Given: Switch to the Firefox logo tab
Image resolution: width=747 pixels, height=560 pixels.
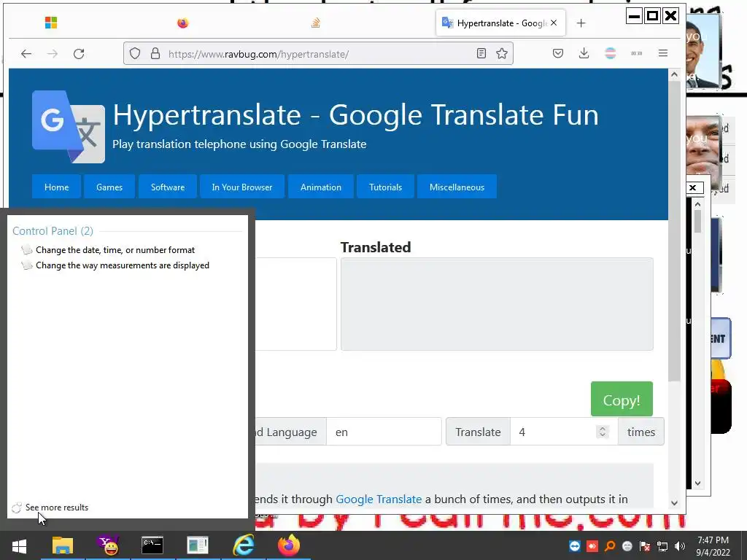Looking at the screenshot, I should click(x=183, y=23).
